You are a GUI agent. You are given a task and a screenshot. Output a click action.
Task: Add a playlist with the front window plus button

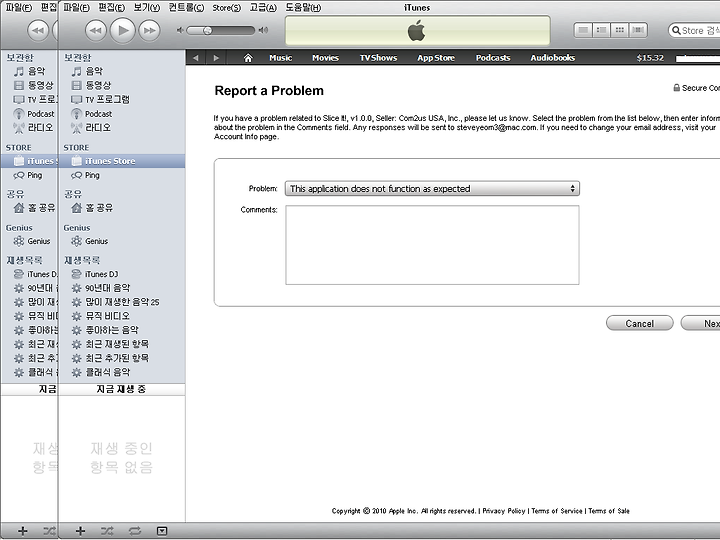click(80, 531)
